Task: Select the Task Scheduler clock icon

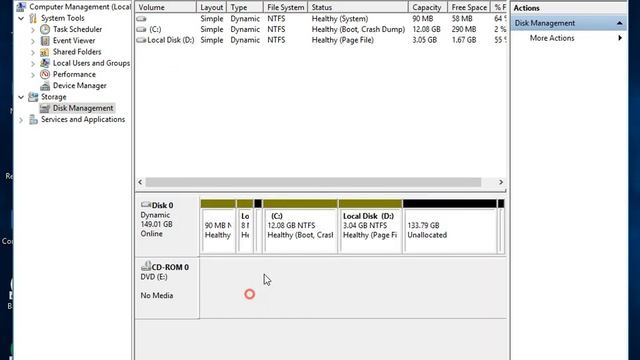Action: (45, 29)
